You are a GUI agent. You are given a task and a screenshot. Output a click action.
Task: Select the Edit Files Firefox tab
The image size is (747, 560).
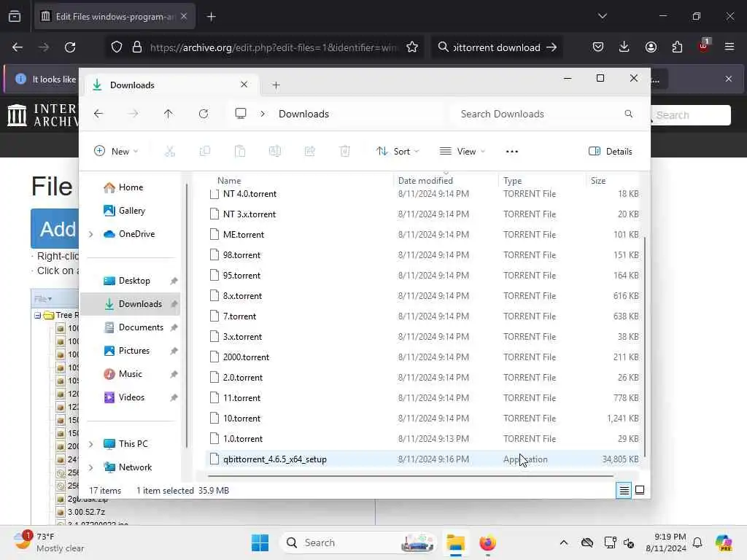click(115, 17)
